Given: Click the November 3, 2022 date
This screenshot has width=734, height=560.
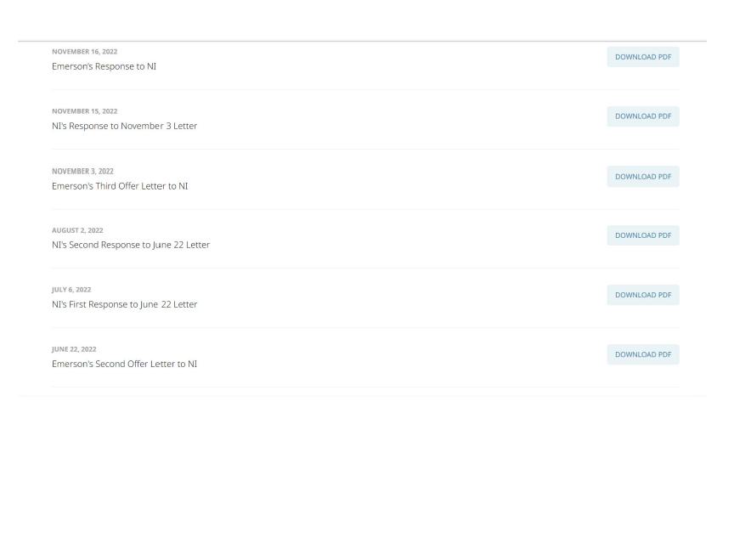Looking at the screenshot, I should (x=83, y=172).
